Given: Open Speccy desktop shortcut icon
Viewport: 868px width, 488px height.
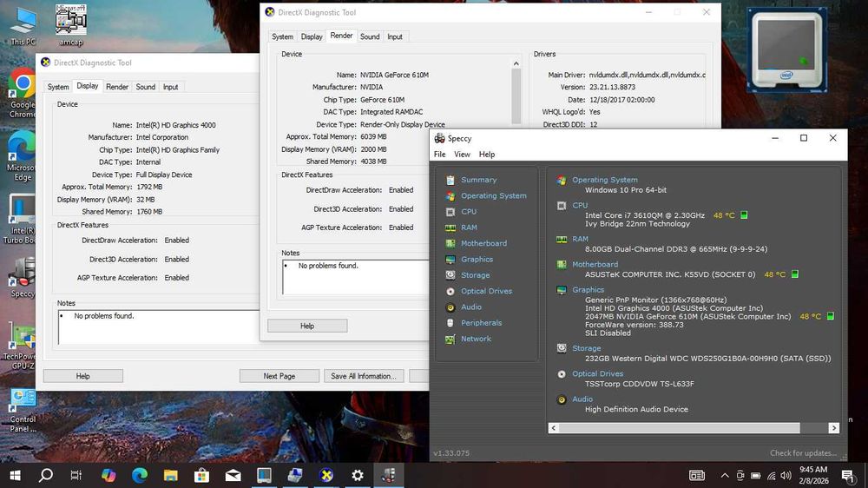Looking at the screenshot, I should 23,278.
